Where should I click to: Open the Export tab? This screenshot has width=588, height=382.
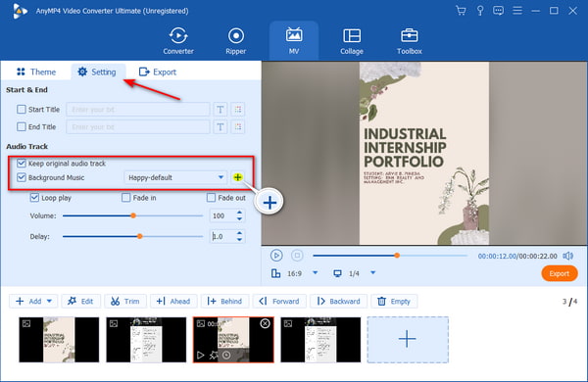[158, 72]
